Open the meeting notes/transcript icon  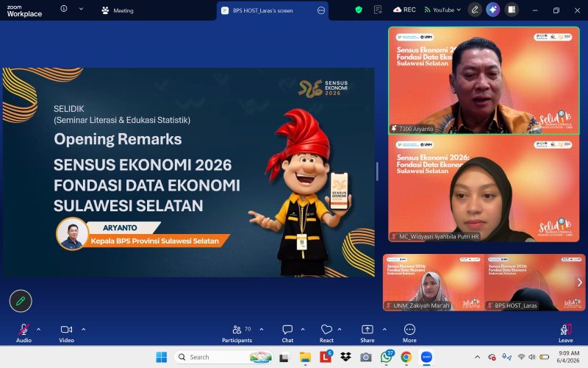378,10
